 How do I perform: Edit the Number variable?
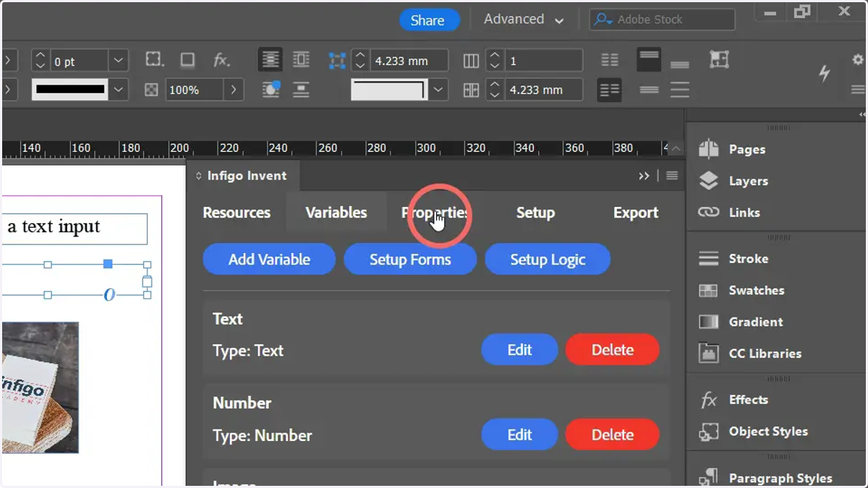pos(519,435)
